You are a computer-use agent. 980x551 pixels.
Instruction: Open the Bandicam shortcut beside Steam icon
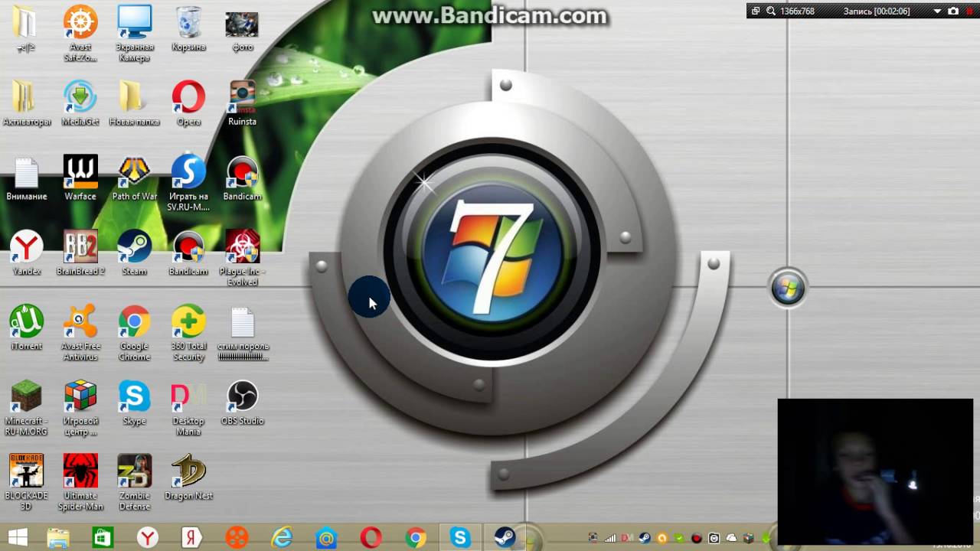[x=188, y=253]
